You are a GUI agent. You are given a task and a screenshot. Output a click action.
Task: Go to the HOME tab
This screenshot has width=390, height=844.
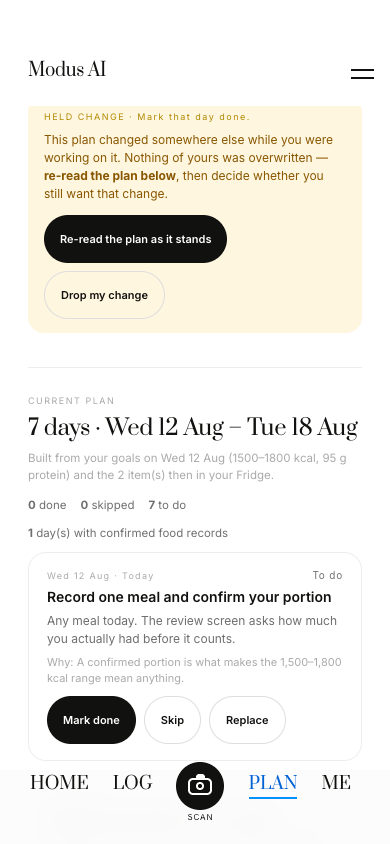[59, 782]
